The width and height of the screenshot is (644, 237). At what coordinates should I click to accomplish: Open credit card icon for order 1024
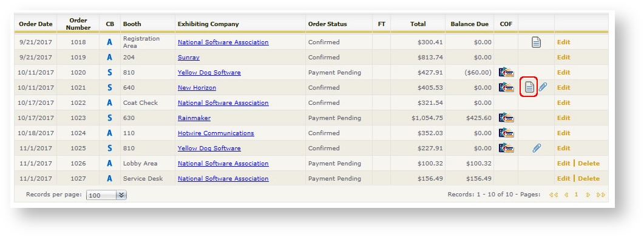pyautogui.click(x=506, y=133)
